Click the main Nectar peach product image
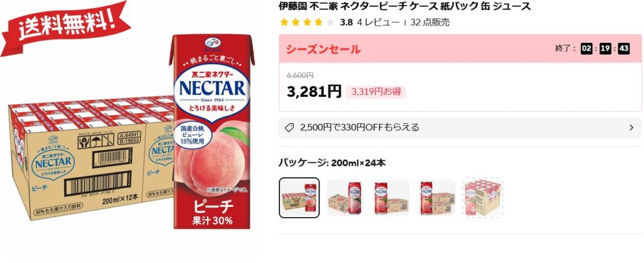Viewport: 644px width, 263px height. [132, 135]
